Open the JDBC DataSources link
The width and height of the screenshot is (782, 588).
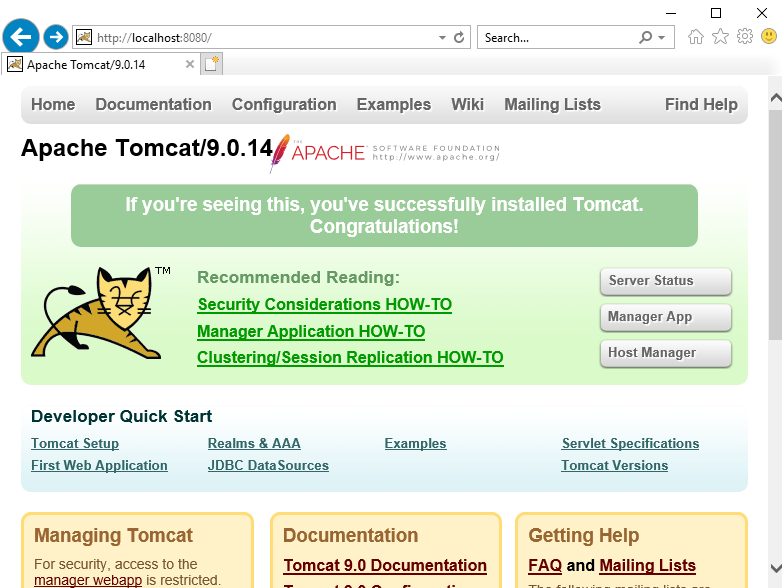point(268,465)
